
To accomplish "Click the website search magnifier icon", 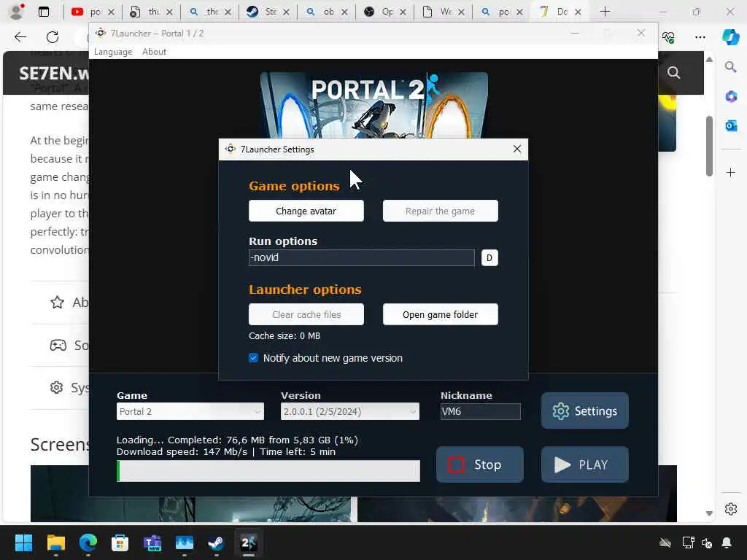I will pos(673,72).
